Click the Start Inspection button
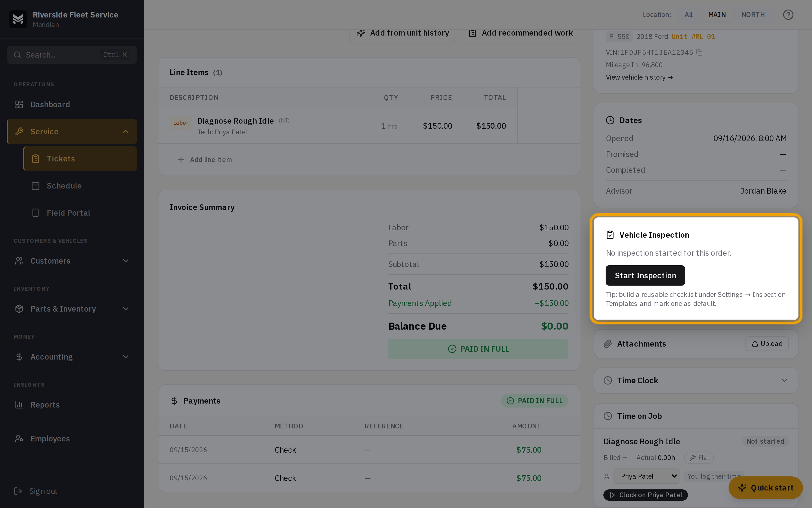Screen dimensions: 812x508 coord(645,275)
